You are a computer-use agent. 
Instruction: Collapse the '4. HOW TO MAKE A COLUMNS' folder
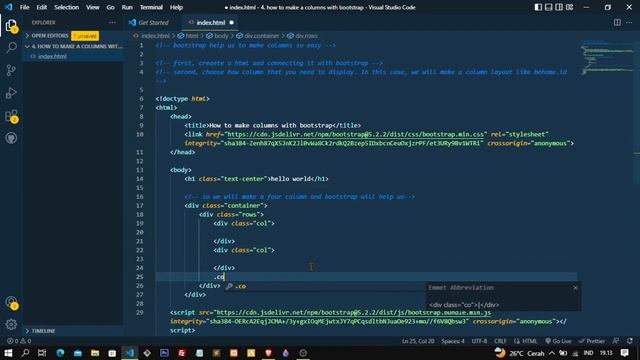tap(73, 46)
